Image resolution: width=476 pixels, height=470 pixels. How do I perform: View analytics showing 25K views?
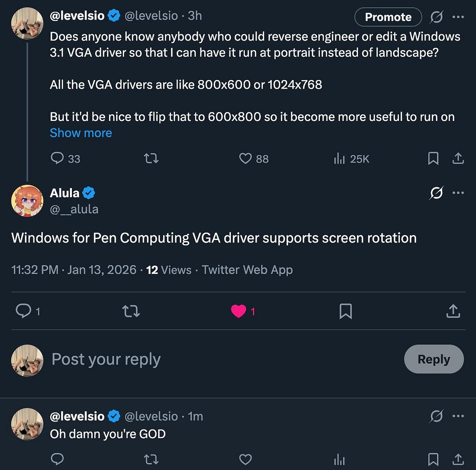(351, 159)
